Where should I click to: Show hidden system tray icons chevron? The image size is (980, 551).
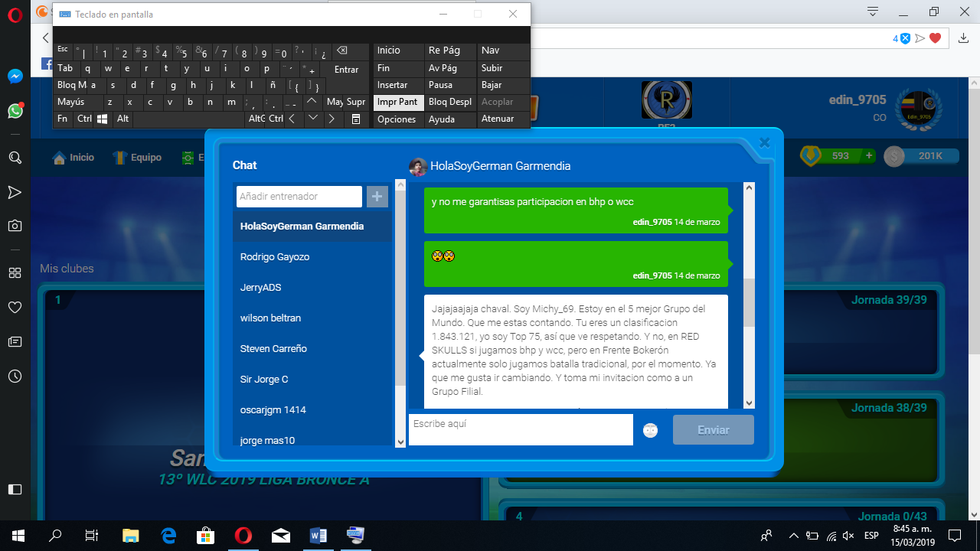click(x=794, y=536)
